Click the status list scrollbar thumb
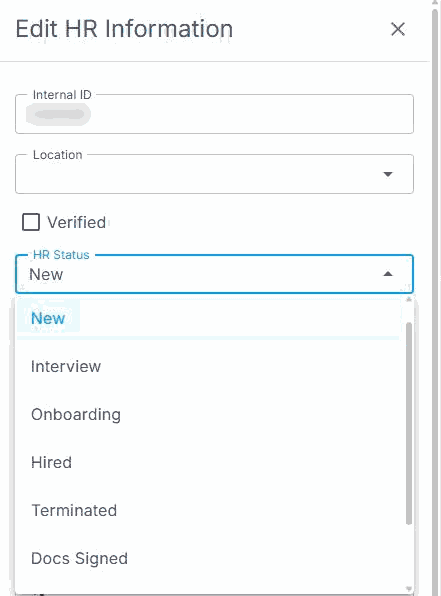The height and width of the screenshot is (596, 441). pos(409,423)
